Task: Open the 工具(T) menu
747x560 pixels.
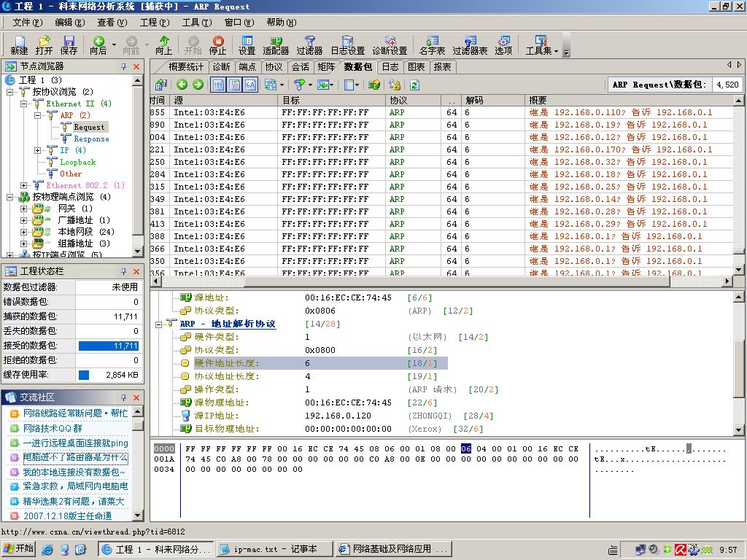Action: click(x=196, y=23)
